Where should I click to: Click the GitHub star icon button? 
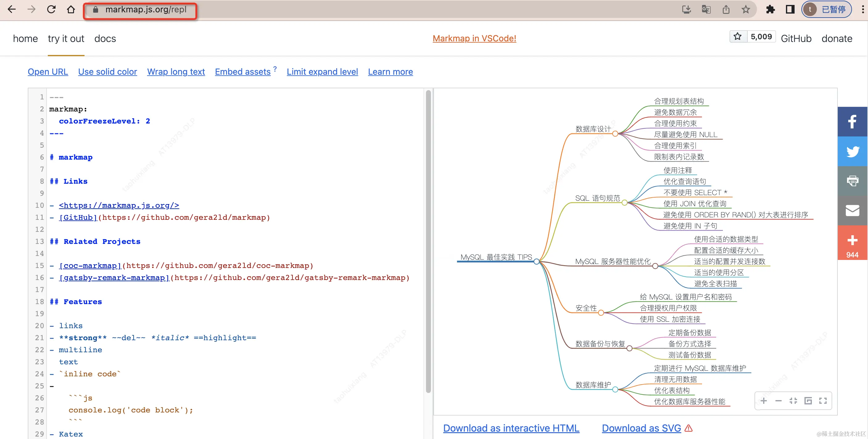click(738, 36)
